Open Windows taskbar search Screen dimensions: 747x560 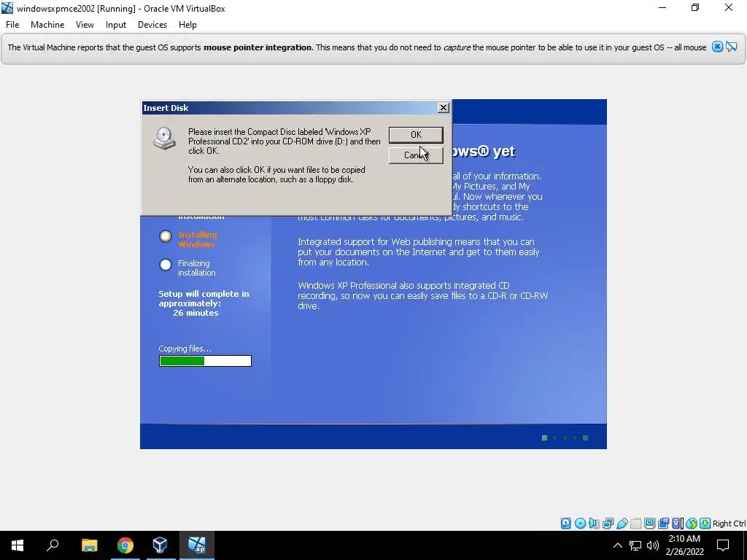53,545
